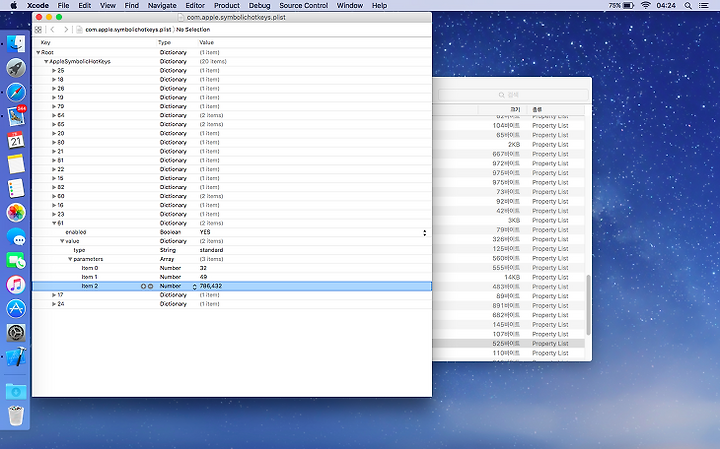720x449 pixels.
Task: Expand the key 25 dictionary
Action: pos(54,71)
